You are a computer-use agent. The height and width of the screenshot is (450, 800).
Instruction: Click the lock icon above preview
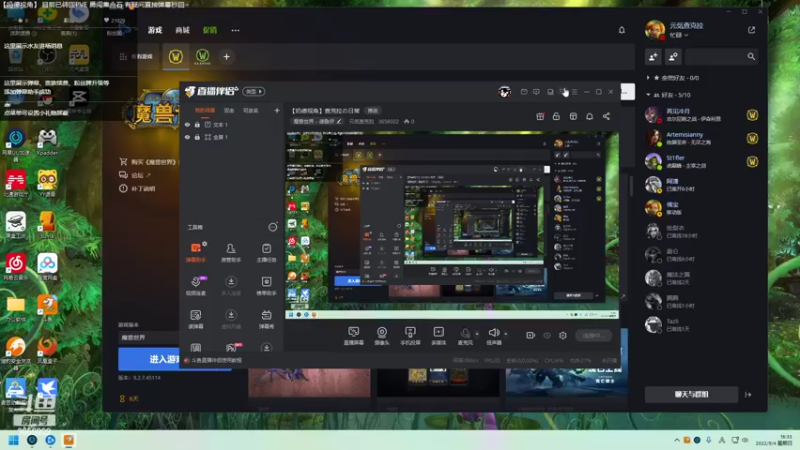[x=556, y=116]
